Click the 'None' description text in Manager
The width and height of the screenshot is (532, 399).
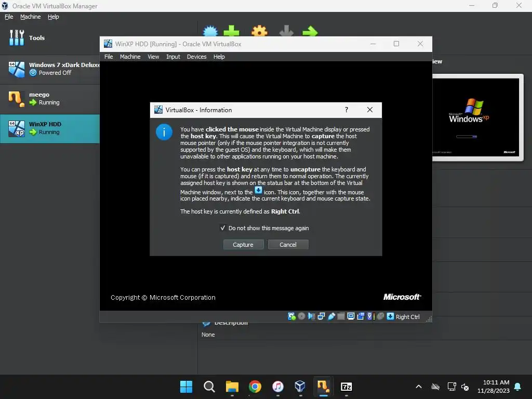pos(208,335)
